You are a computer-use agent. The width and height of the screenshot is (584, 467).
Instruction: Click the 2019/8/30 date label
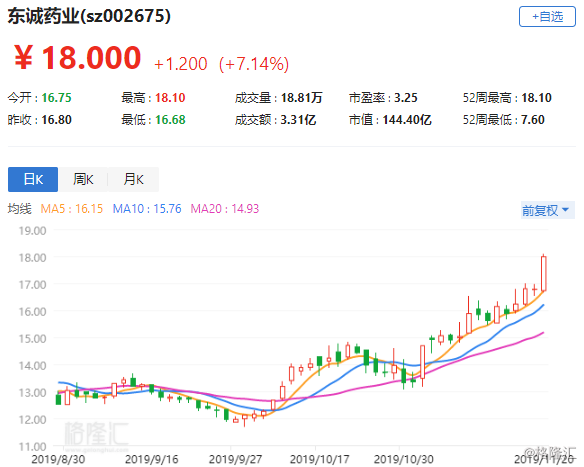point(58,460)
